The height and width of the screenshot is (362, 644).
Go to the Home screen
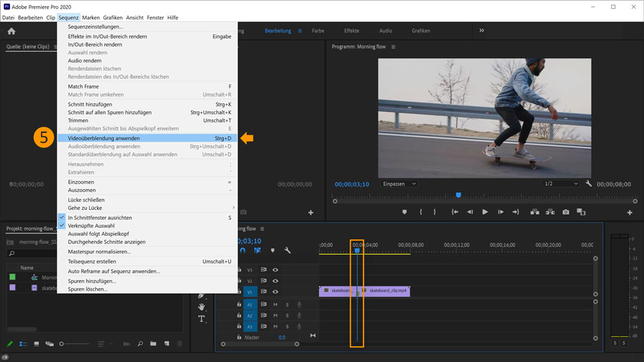click(x=11, y=31)
